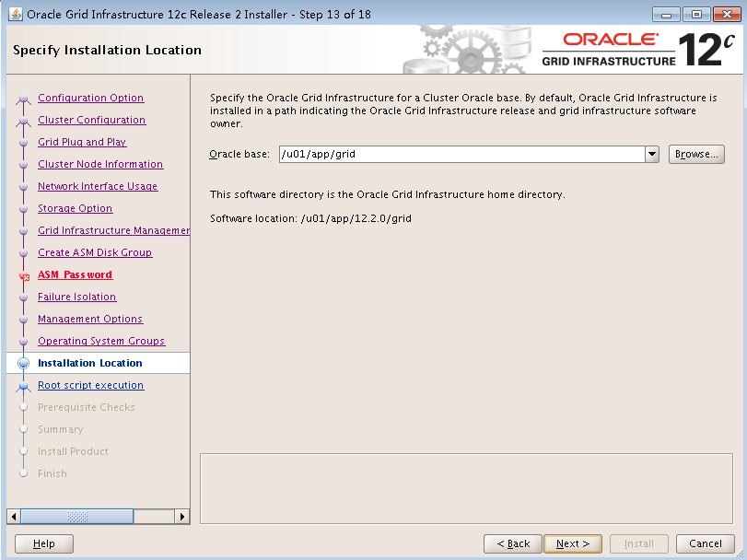Go to Failure Isolation step
The image size is (747, 560).
pos(76,297)
